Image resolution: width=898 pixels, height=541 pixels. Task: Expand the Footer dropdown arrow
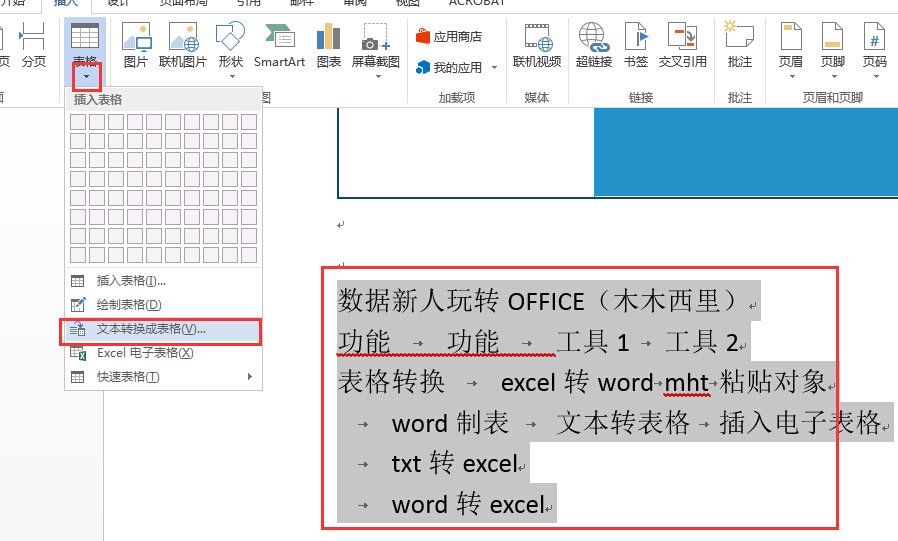(x=834, y=76)
